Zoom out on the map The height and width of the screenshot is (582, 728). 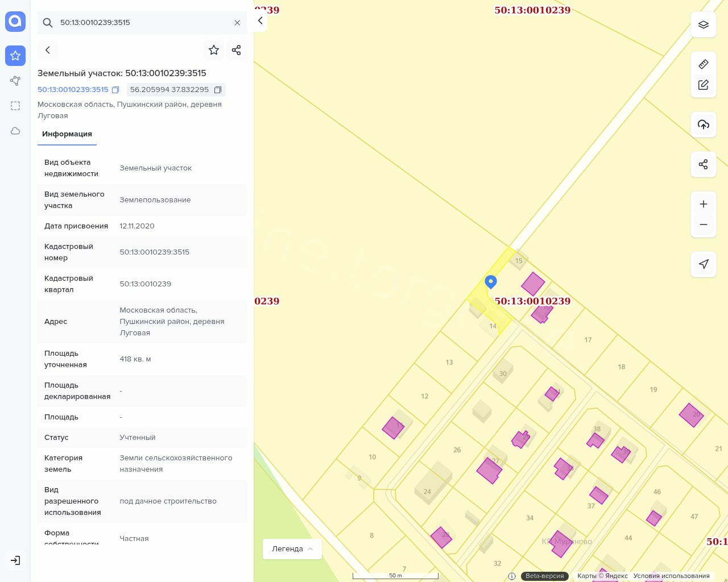704,225
